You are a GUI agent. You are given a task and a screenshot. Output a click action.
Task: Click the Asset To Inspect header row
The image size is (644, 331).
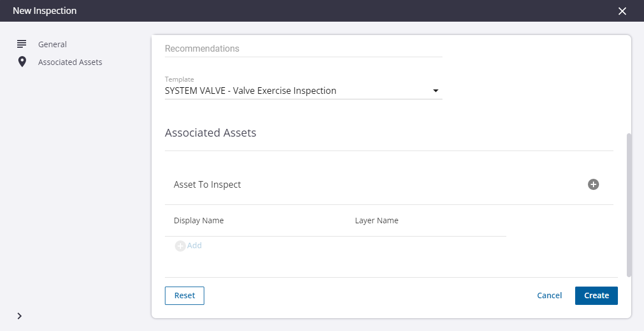[x=389, y=184]
